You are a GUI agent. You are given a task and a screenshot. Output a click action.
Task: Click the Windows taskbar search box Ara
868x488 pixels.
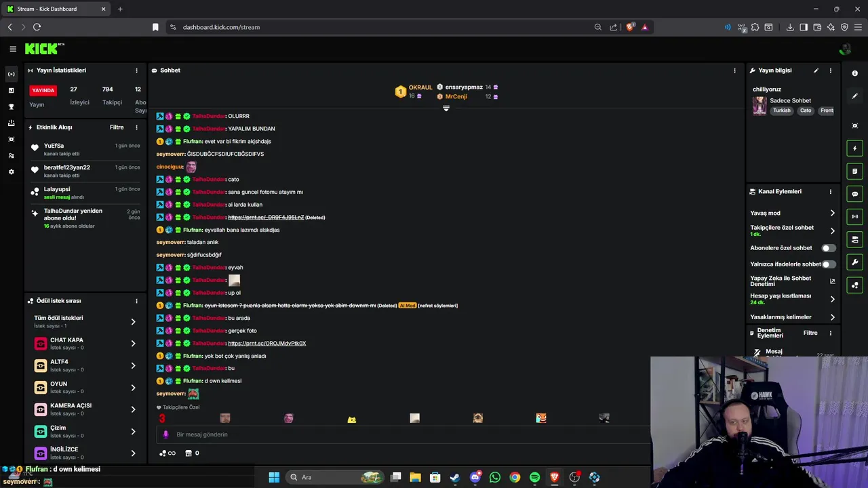coord(335,477)
